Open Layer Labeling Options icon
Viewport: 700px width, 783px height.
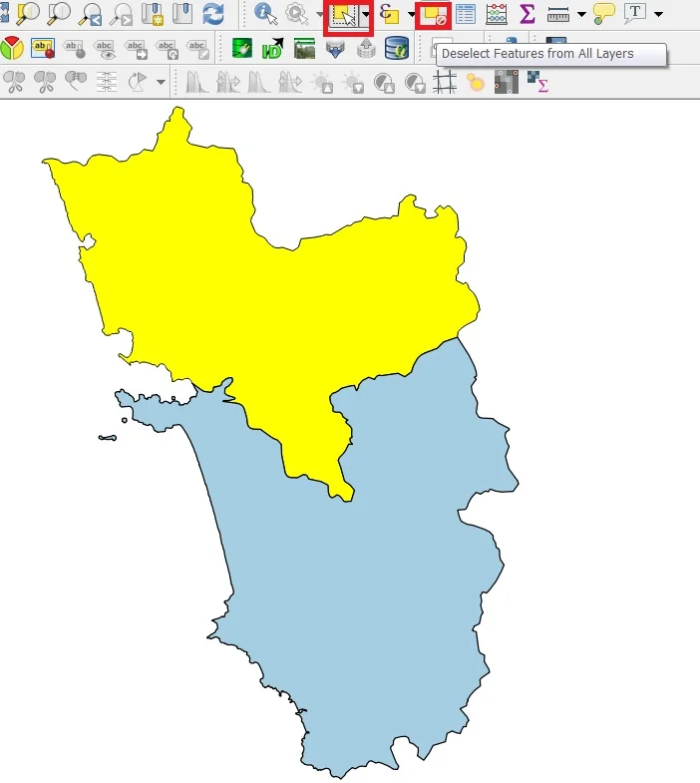[x=43, y=48]
